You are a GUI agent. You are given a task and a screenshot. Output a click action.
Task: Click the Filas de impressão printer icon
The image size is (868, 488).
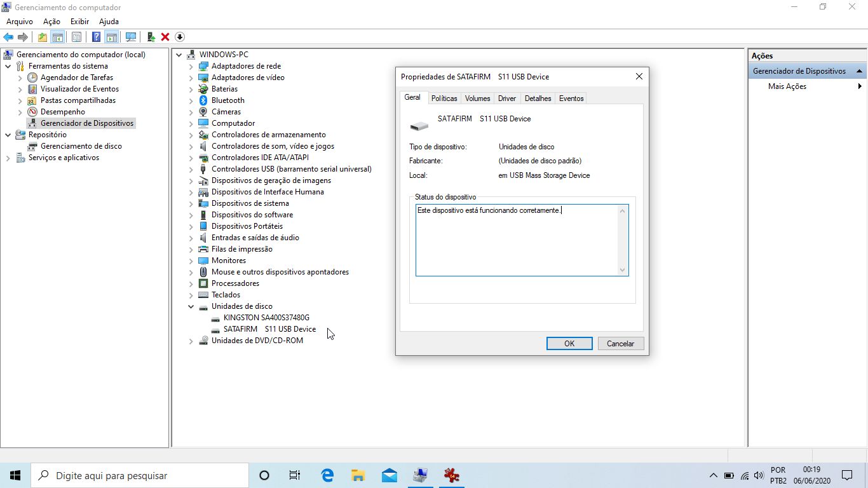pyautogui.click(x=203, y=249)
